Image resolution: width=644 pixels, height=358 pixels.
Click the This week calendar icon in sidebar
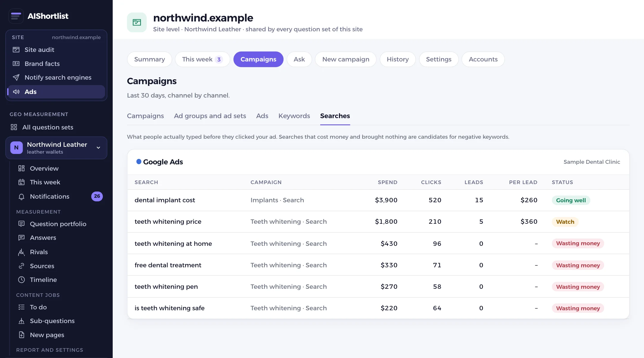[21, 182]
